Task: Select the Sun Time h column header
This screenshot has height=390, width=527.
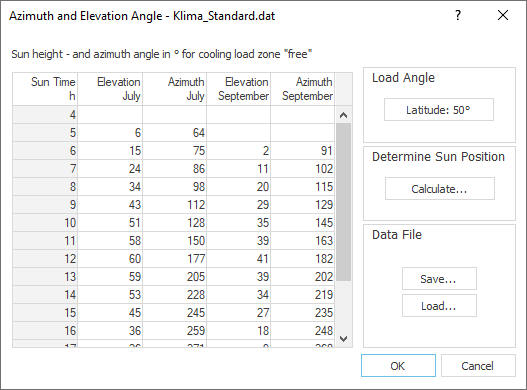Action: point(45,89)
